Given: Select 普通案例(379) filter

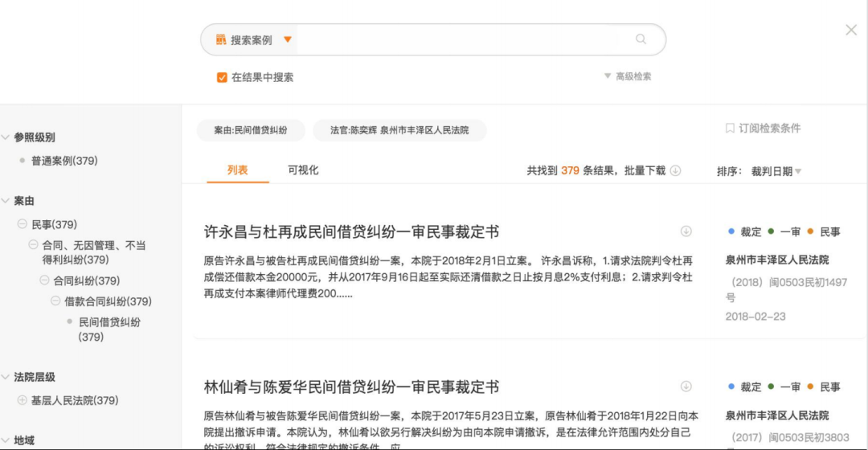Looking at the screenshot, I should 64,161.
